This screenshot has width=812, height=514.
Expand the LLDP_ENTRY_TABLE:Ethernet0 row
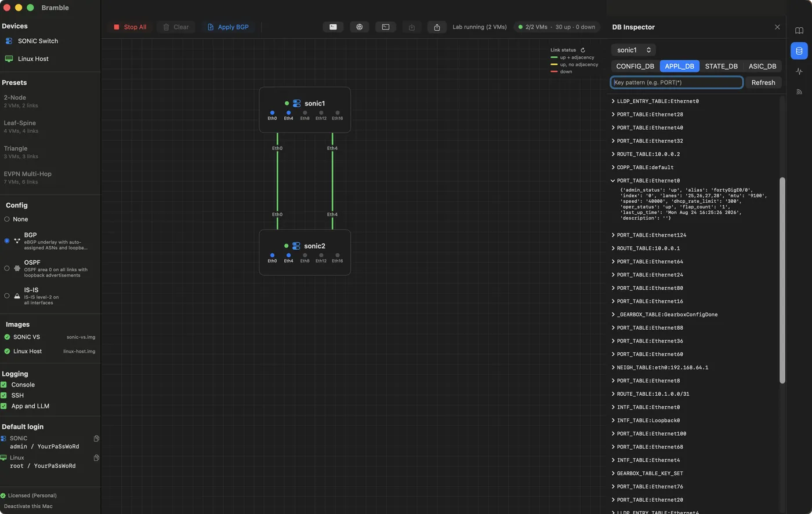(613, 101)
